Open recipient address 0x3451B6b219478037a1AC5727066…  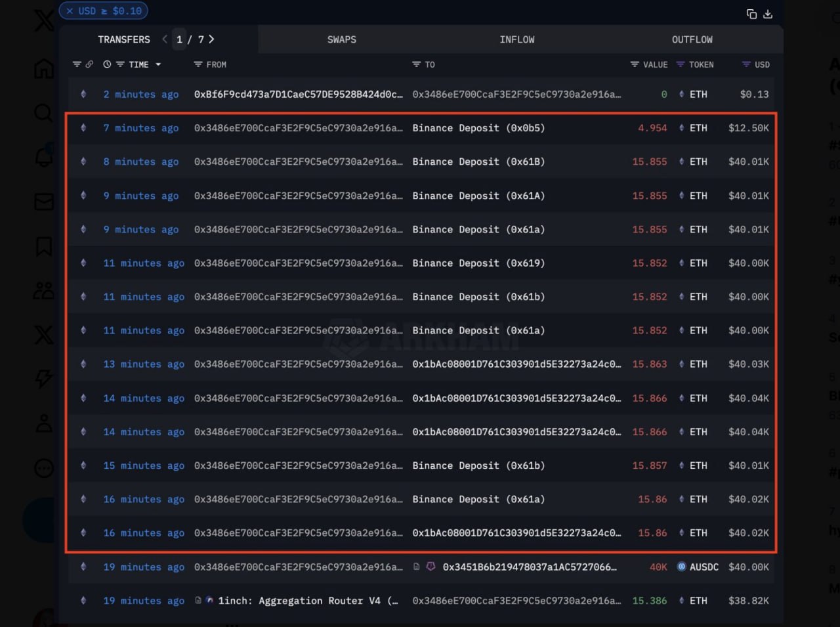tap(530, 567)
